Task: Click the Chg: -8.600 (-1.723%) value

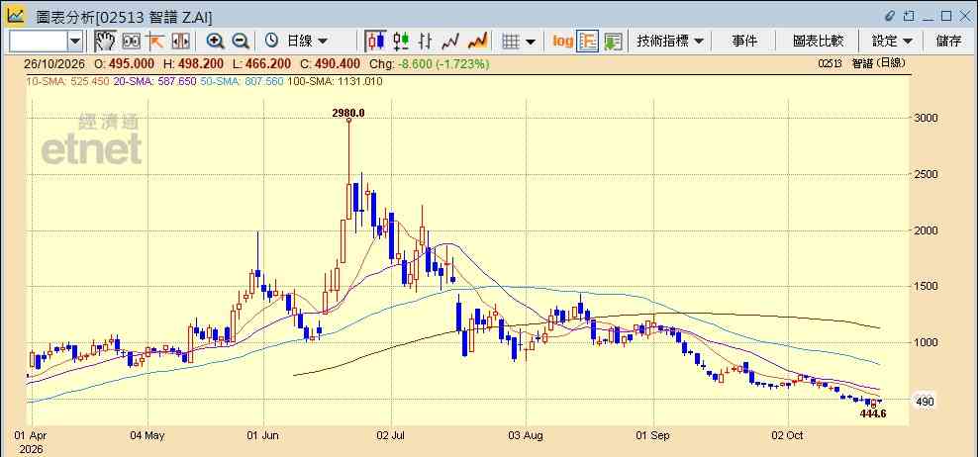Action: click(430, 64)
